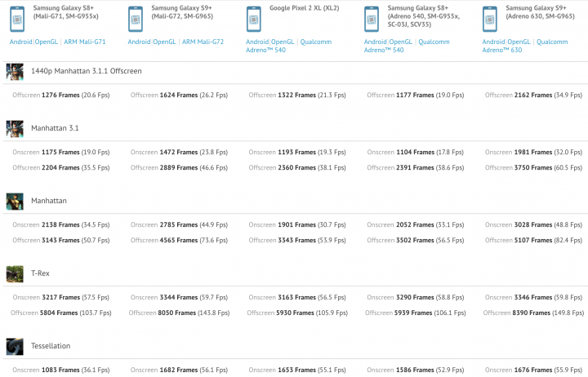Follow the Android link under Galaxy S8+ Adreno 540
This screenshot has width=588, height=377.
375,42
